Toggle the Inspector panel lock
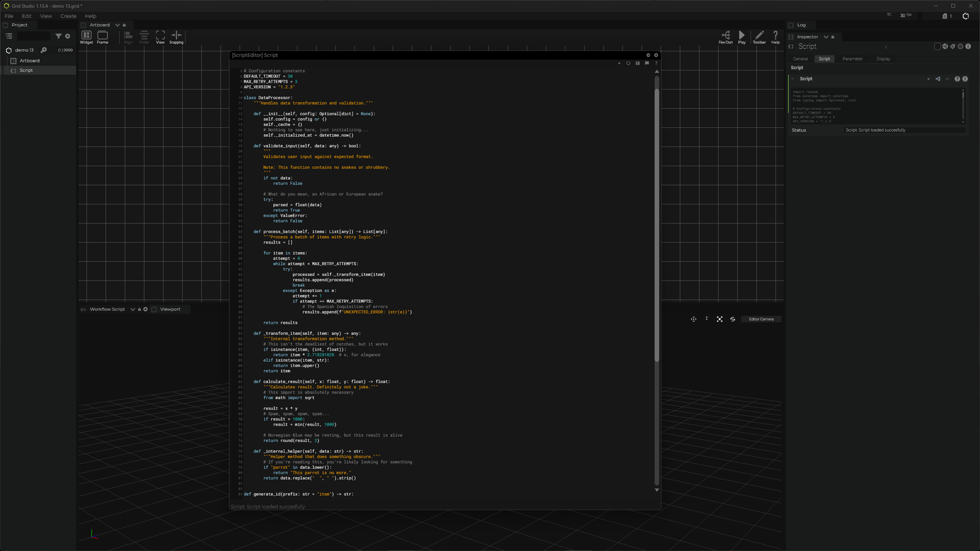This screenshot has height=551, width=980. click(833, 37)
